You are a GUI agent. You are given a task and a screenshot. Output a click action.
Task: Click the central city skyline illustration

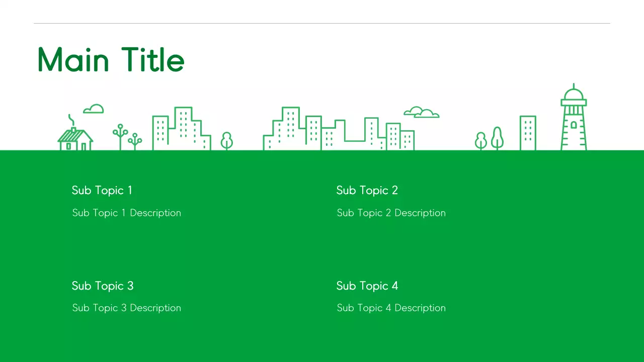[337, 128]
